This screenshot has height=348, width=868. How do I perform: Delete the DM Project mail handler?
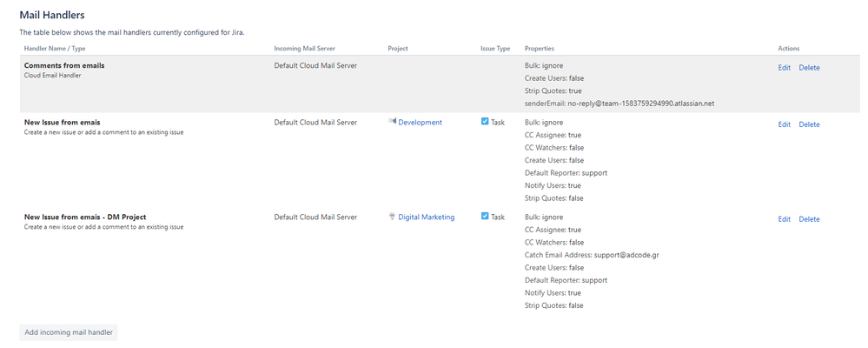(x=809, y=219)
